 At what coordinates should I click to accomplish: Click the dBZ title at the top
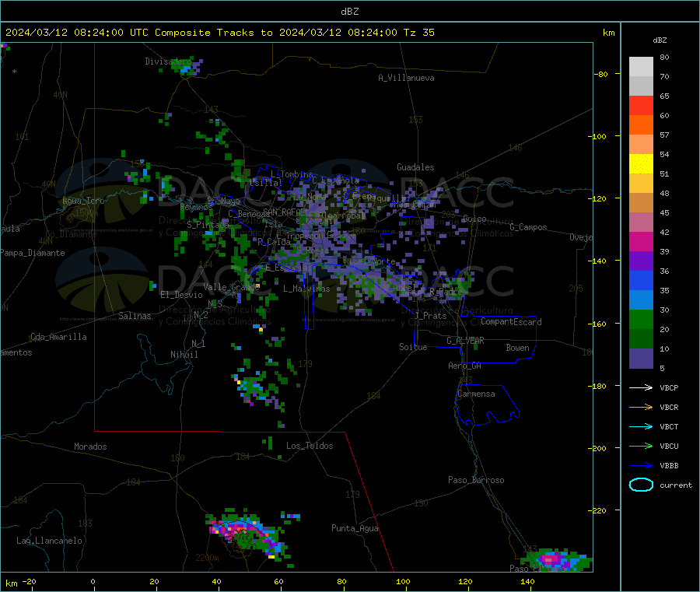(x=349, y=11)
